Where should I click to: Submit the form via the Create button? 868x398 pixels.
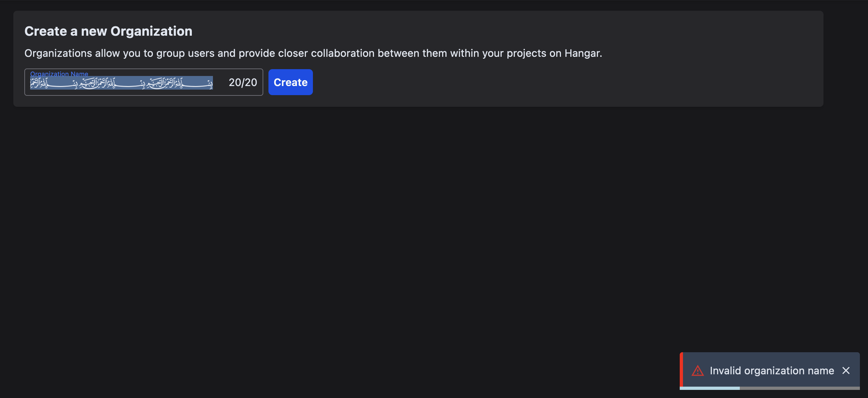(290, 82)
